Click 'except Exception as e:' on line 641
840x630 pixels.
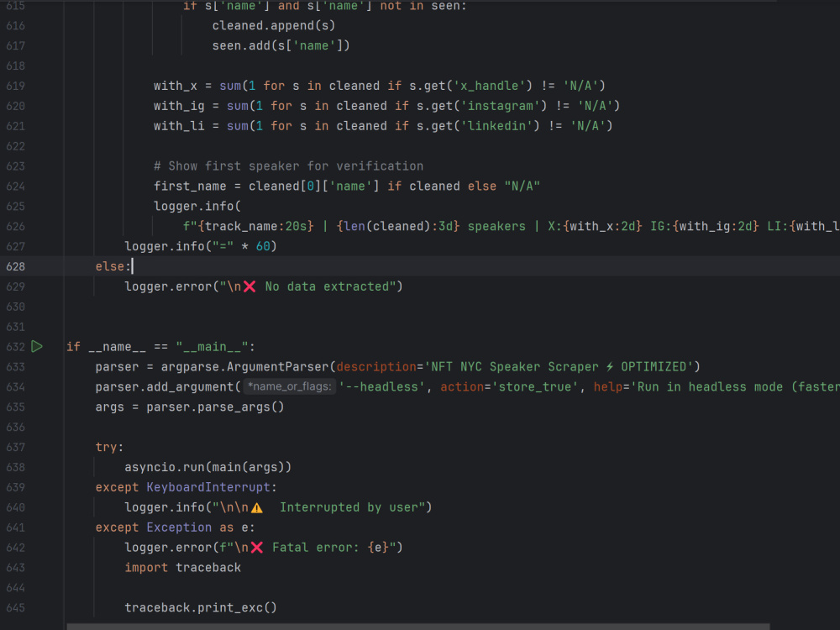[176, 528]
